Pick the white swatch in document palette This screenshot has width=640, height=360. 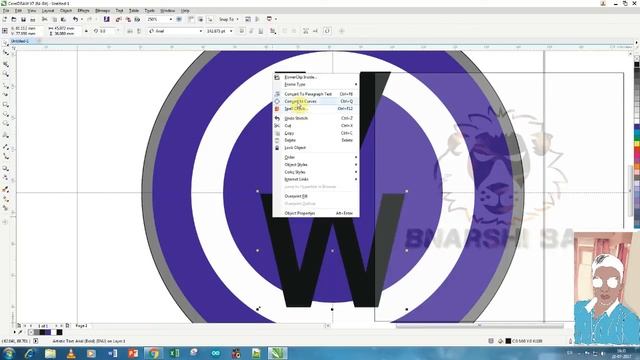tap(53, 333)
